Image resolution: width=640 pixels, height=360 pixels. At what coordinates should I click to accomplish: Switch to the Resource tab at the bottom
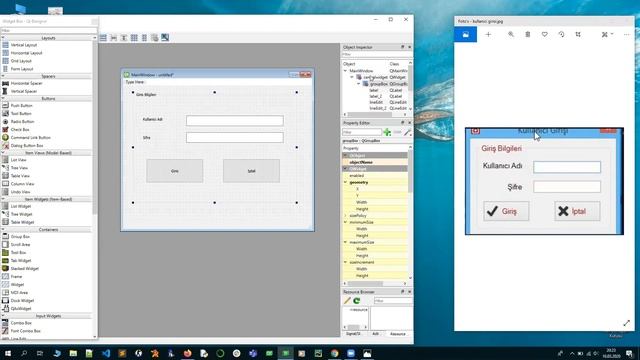398,334
